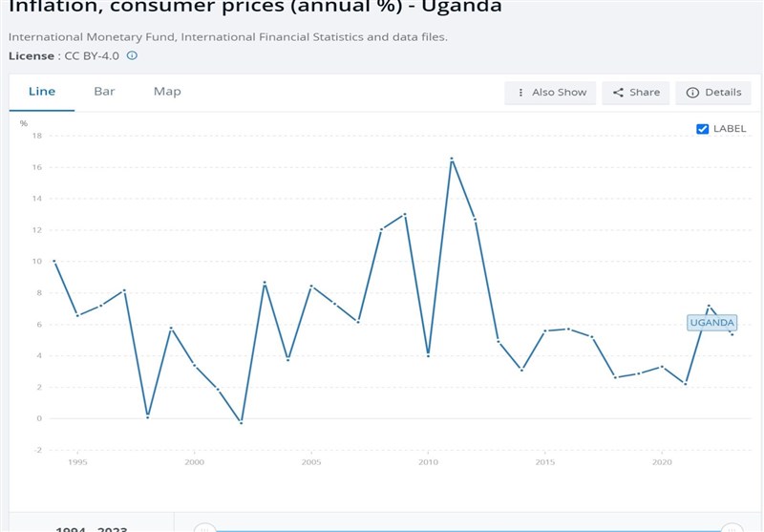Screen dimensions: 764x532
Task: Switch to the Line chart tab
Action: pyautogui.click(x=42, y=92)
